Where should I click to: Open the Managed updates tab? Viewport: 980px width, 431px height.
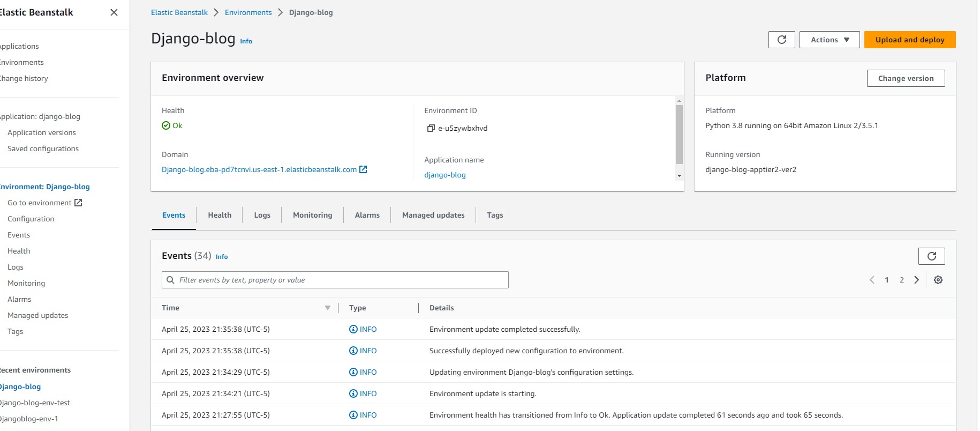433,215
